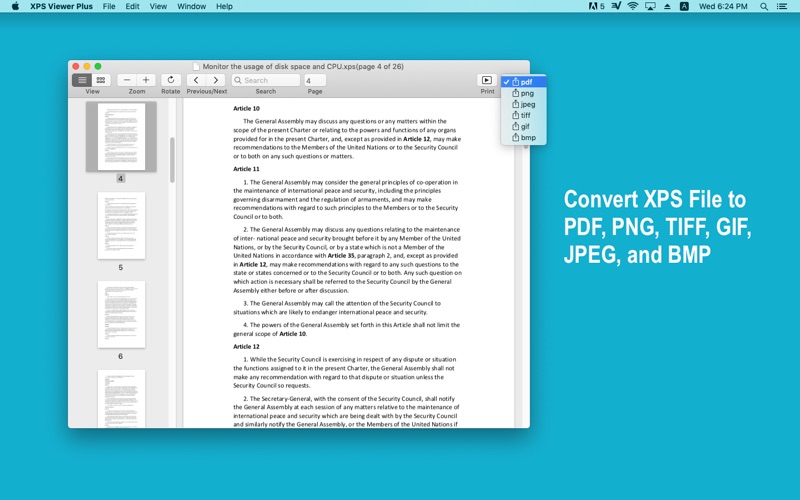Open the XPS Viewer Plus app menu
The height and width of the screenshot is (500, 800).
[61, 6]
